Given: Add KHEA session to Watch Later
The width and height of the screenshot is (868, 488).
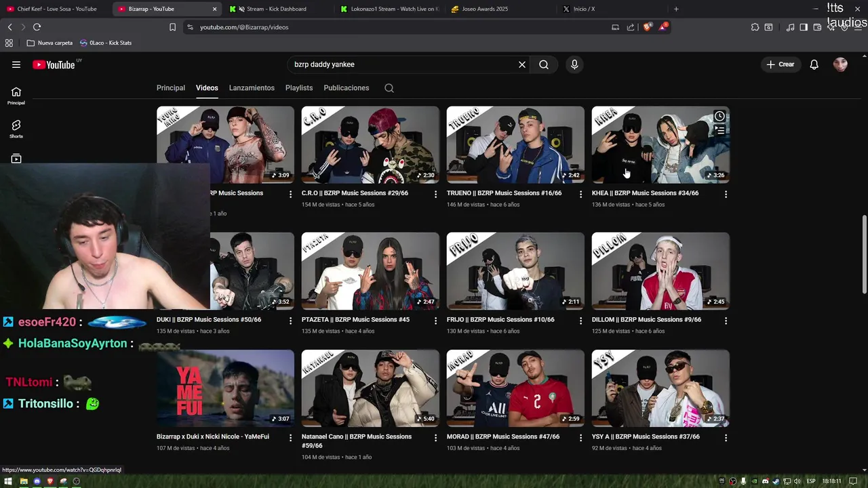Looking at the screenshot, I should (719, 116).
